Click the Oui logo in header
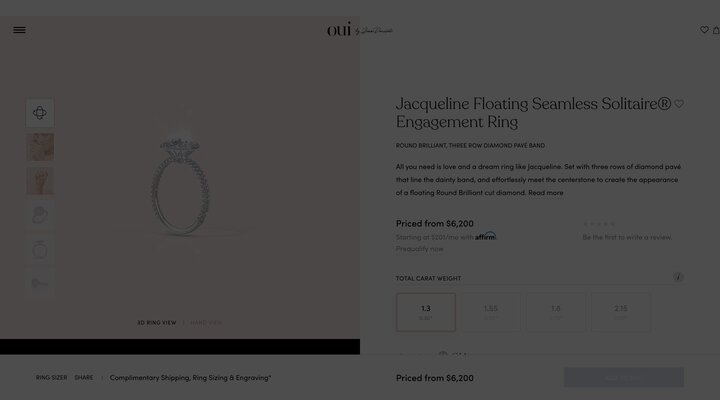The image size is (720, 400). [359, 30]
